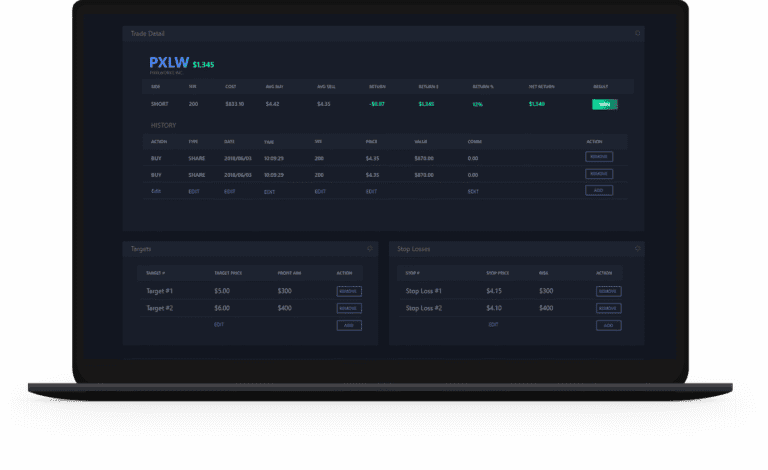Click the Target #1 row label
This screenshot has width=768, height=470.
(160, 291)
